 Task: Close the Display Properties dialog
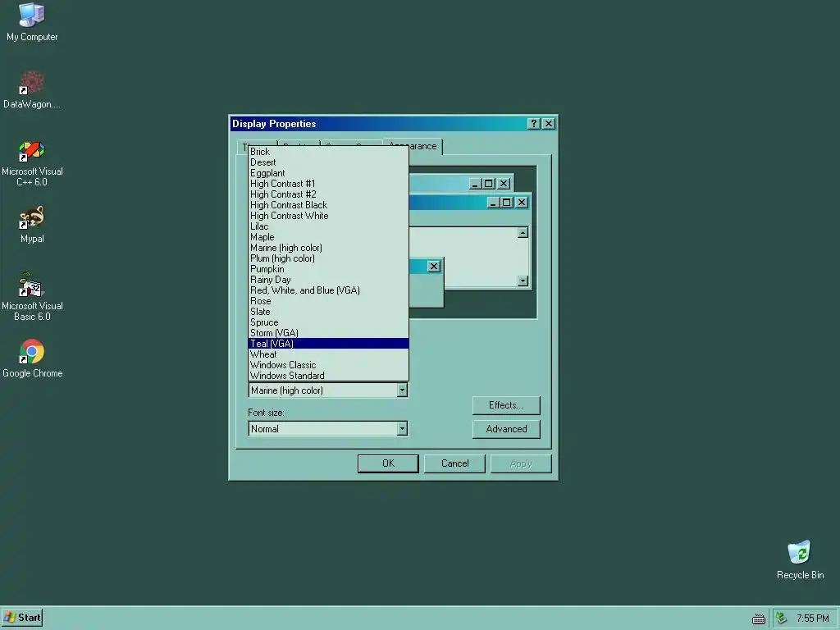(549, 124)
